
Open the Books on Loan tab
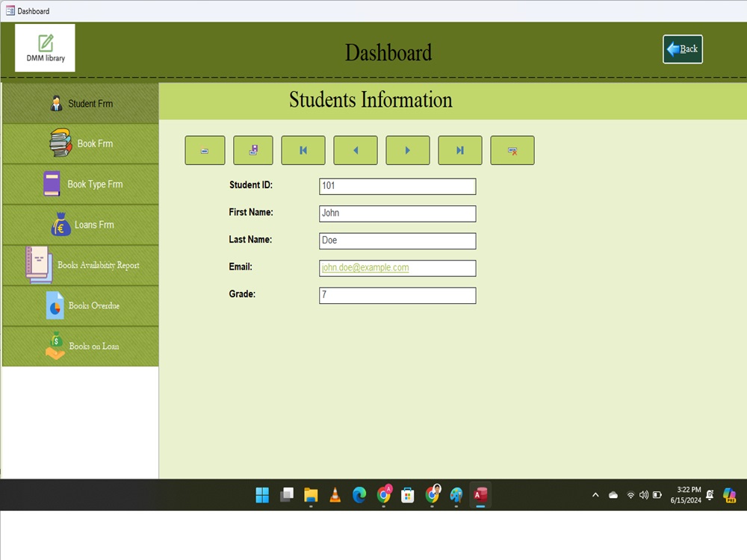[81, 346]
